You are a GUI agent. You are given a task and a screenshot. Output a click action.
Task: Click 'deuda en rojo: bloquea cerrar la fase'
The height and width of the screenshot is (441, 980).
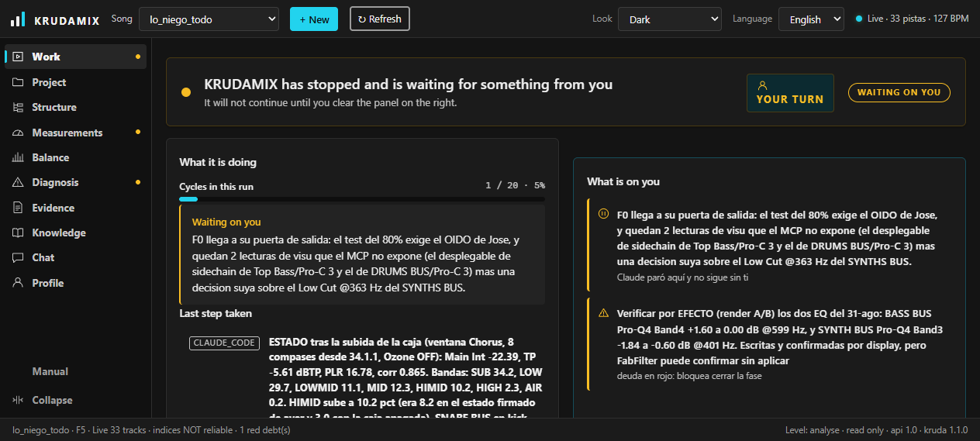point(689,376)
